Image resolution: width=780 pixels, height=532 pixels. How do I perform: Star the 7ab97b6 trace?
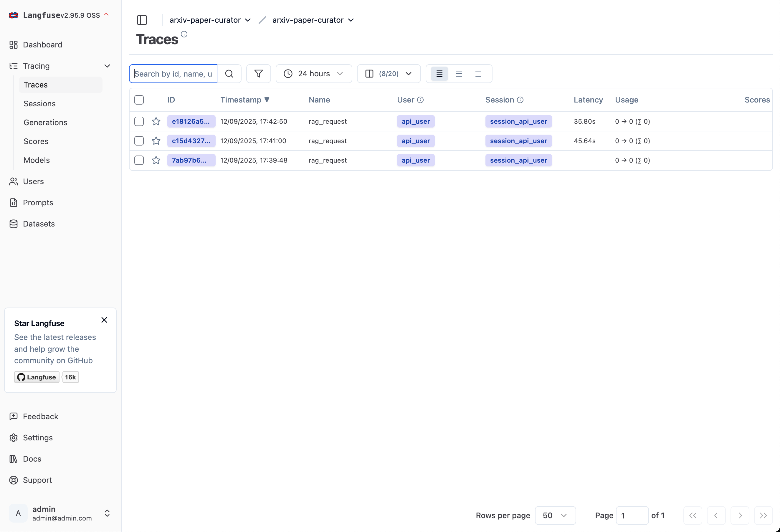(x=156, y=161)
